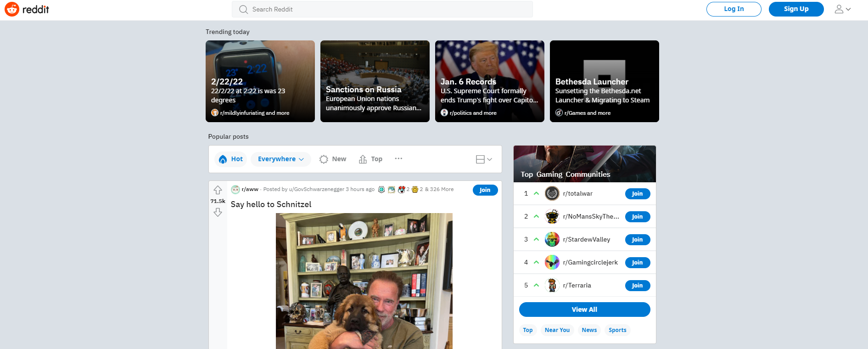The width and height of the screenshot is (868, 349).
Task: Open u/GovSchwarzenegger profile link
Action: coord(317,189)
